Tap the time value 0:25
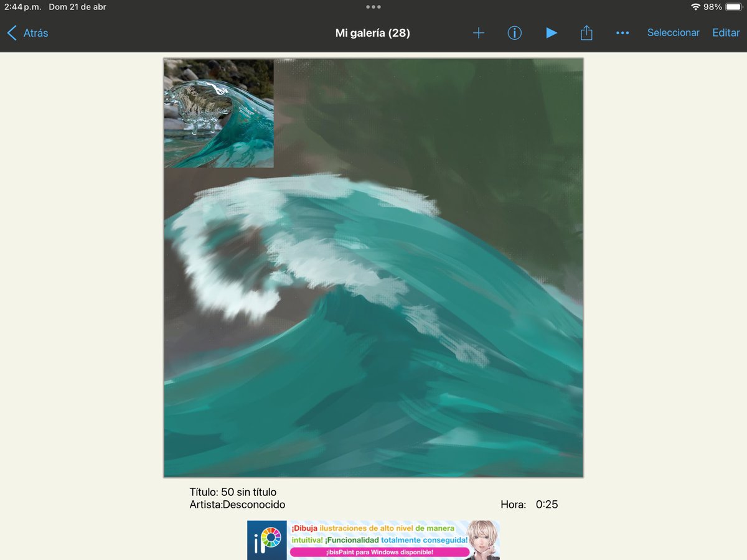The height and width of the screenshot is (560, 747). point(547,505)
